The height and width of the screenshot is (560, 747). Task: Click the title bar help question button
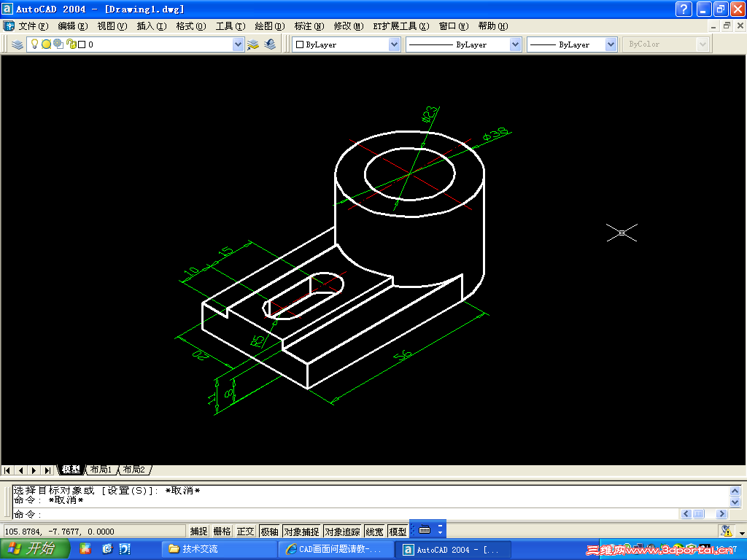pos(684,9)
